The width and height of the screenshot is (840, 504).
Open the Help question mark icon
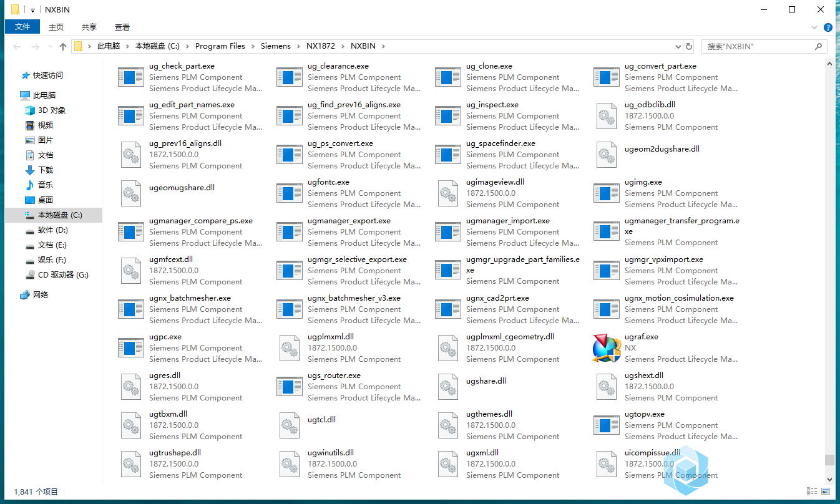(828, 27)
